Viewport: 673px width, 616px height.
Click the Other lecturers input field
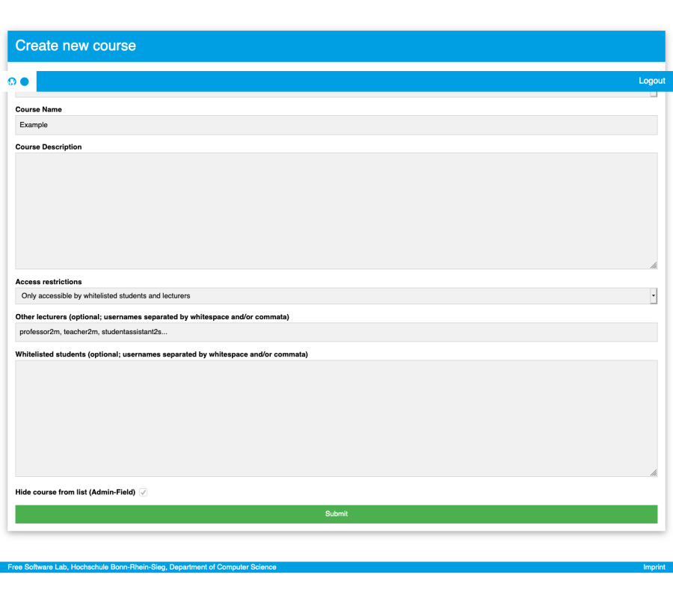point(336,332)
